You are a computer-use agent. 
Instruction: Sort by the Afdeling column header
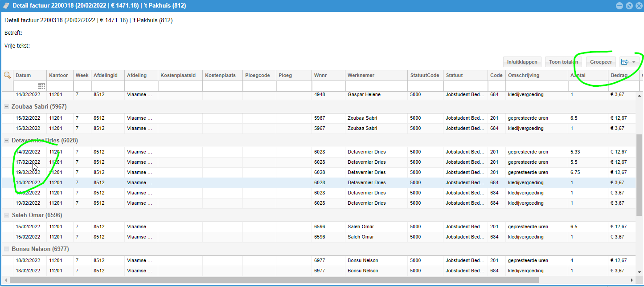pos(141,75)
